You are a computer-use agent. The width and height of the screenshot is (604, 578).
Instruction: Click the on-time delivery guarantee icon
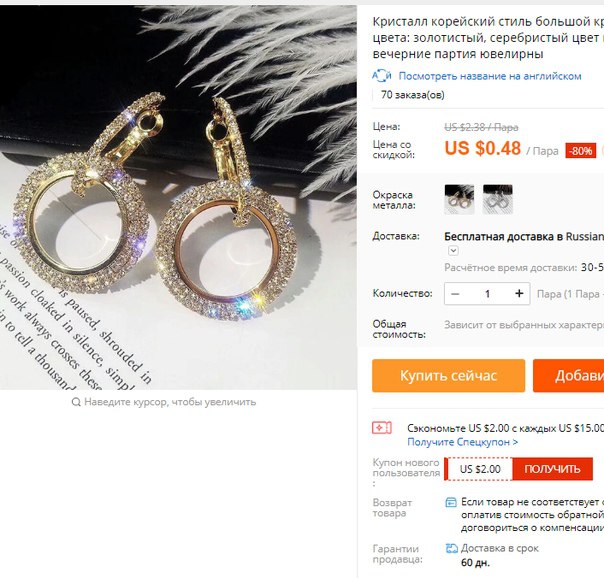coord(451,548)
